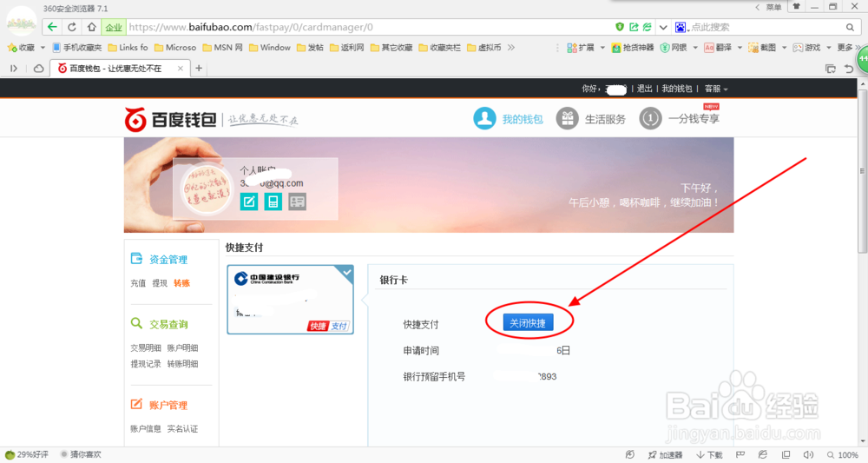The image size is (868, 463).
Task: Open 转账明细 transfer details
Action: tap(182, 364)
